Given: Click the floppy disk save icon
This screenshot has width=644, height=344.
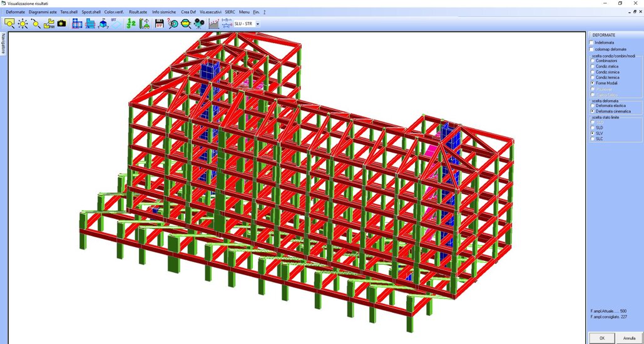Looking at the screenshot, I should tap(159, 24).
